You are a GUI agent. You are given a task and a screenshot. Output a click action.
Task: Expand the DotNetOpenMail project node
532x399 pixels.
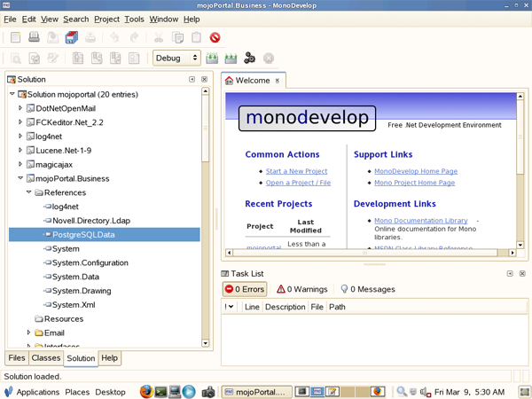coord(20,107)
